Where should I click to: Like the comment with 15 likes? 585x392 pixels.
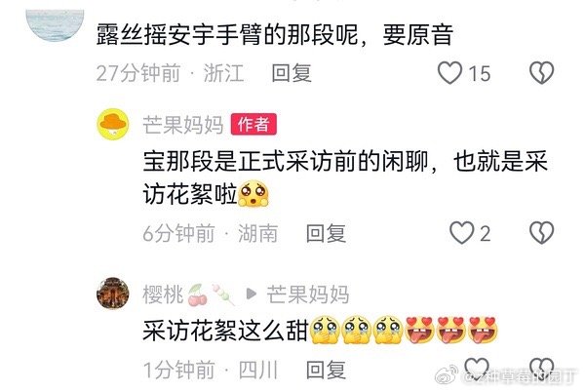pyautogui.click(x=449, y=72)
